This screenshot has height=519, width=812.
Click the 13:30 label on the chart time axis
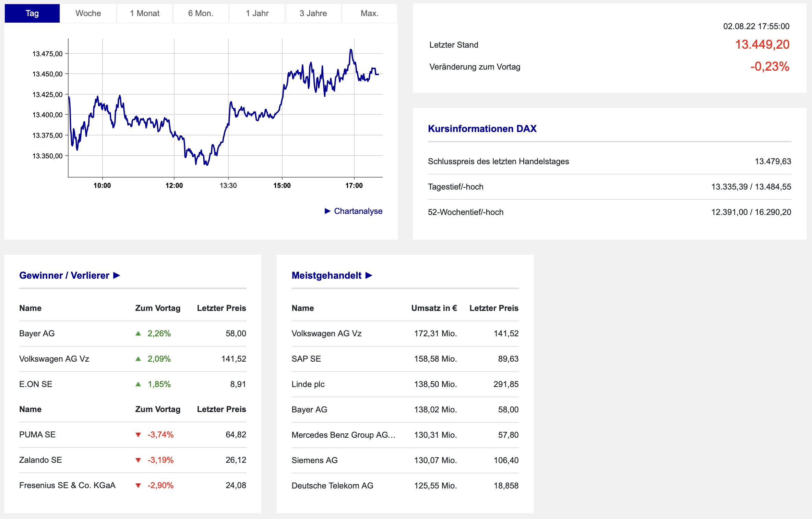(x=228, y=185)
